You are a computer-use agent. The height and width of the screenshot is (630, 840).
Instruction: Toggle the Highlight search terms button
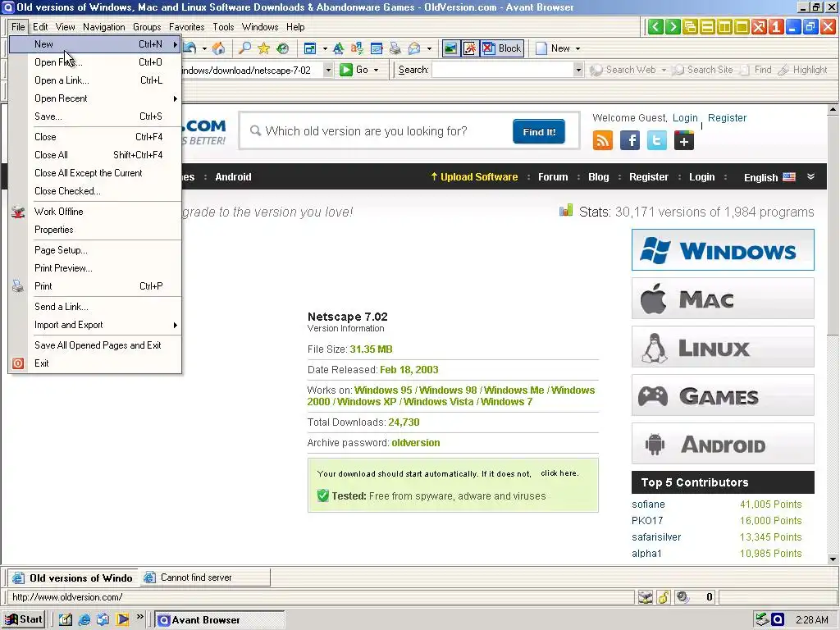(803, 70)
